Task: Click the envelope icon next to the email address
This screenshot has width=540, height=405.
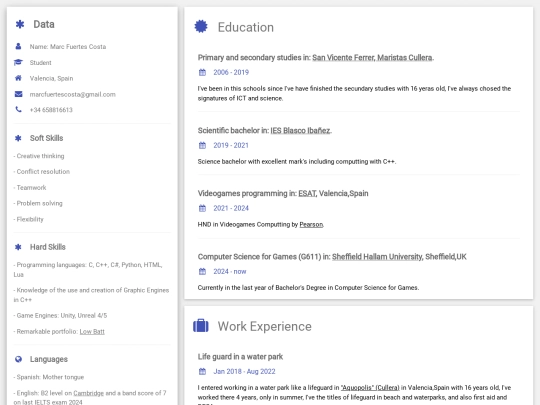Action: (18, 94)
